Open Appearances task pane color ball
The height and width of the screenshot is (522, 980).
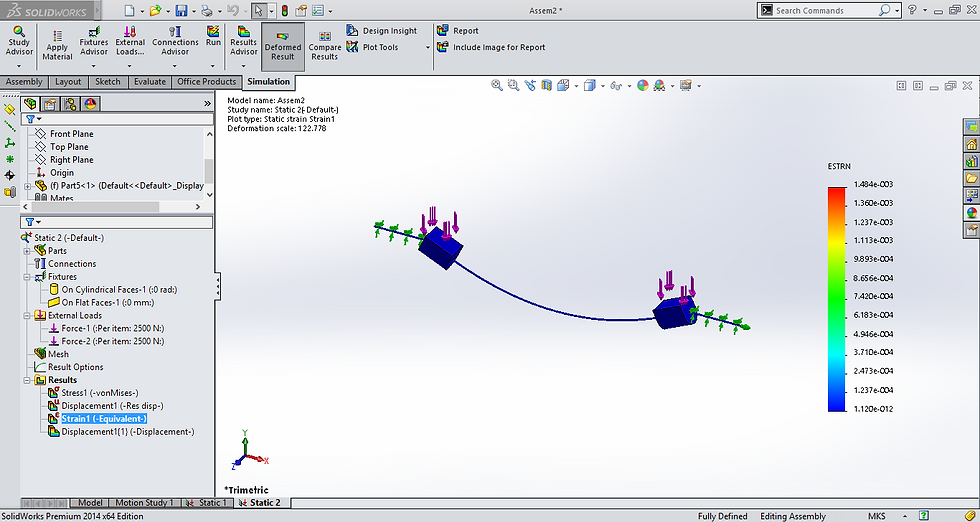[971, 213]
